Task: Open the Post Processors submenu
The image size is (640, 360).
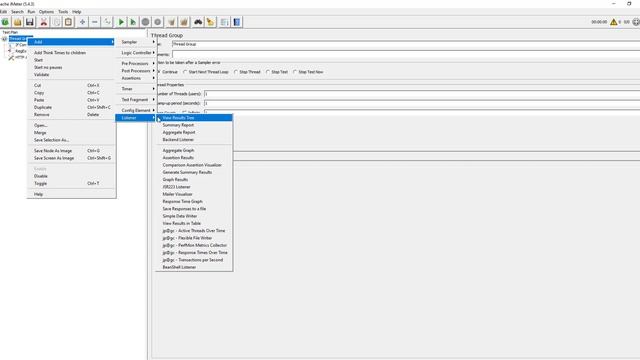Action: (136, 71)
